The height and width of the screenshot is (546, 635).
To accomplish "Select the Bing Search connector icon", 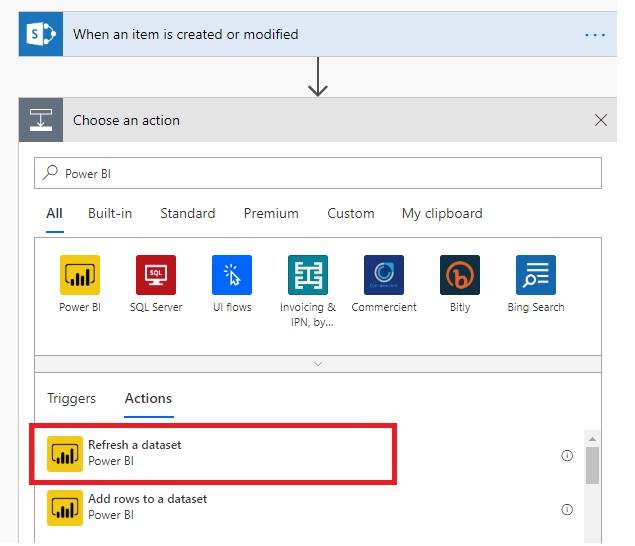I will pos(536,275).
